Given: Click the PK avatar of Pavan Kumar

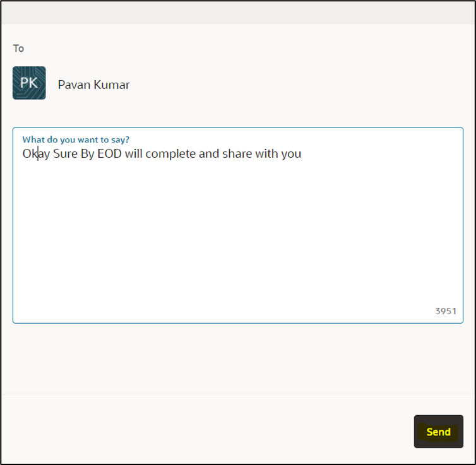Looking at the screenshot, I should pyautogui.click(x=29, y=83).
